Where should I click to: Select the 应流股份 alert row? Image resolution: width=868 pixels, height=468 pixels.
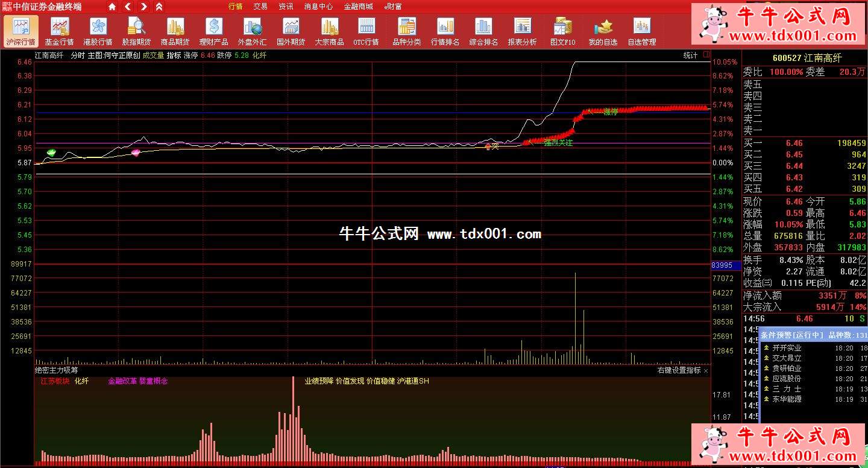coord(814,379)
